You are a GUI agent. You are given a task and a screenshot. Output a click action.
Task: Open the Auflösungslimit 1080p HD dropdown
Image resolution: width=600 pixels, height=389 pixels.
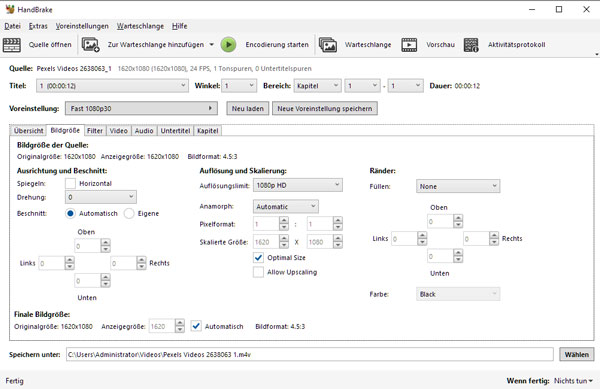298,185
